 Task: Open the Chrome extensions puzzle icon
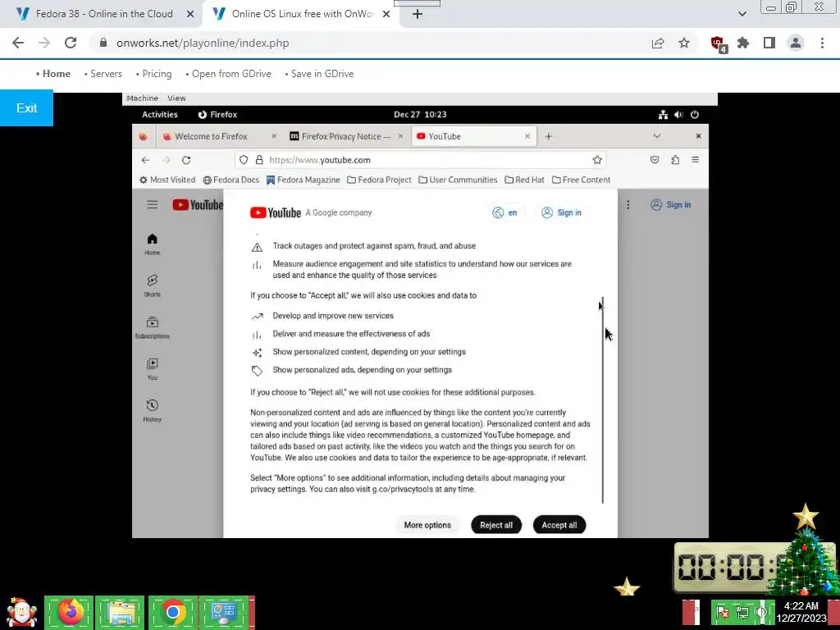pos(743,43)
